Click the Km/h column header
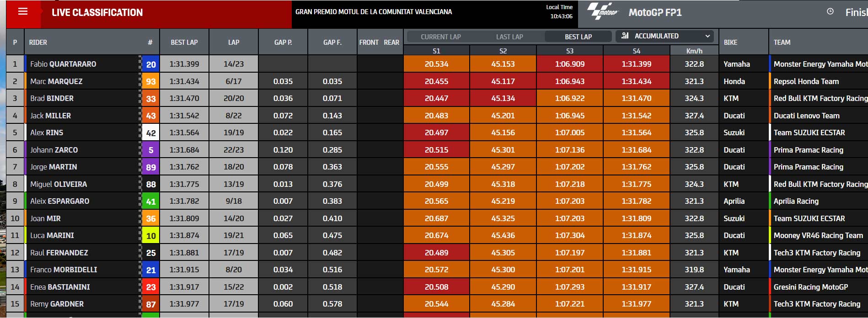Image resolution: width=868 pixels, height=318 pixels. (x=694, y=51)
